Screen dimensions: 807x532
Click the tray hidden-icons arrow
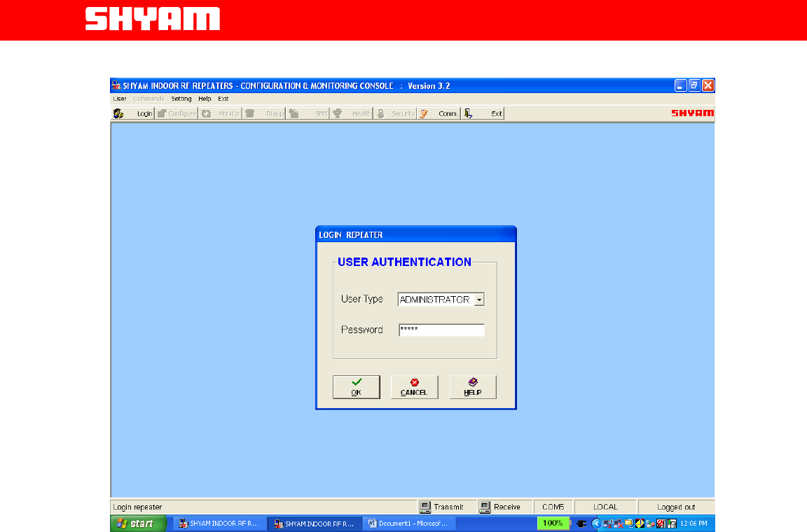[597, 524]
